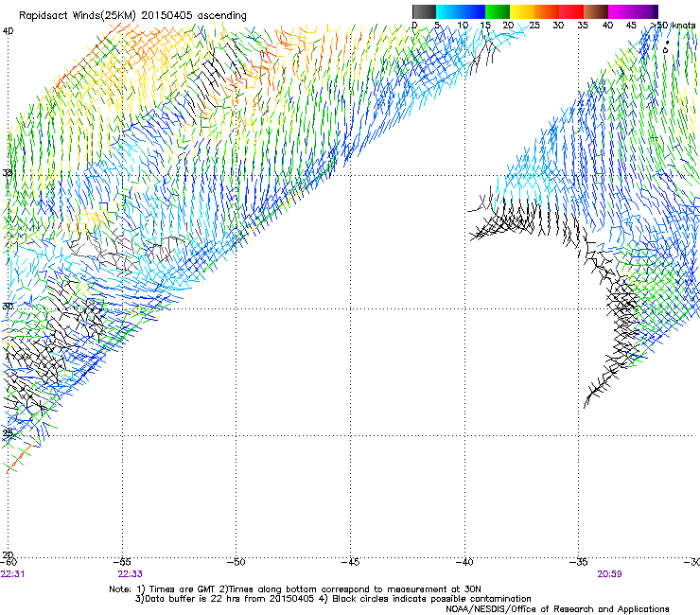The width and height of the screenshot is (700, 615).
Task: Click the '10' label under the color scale
Action: point(463,26)
